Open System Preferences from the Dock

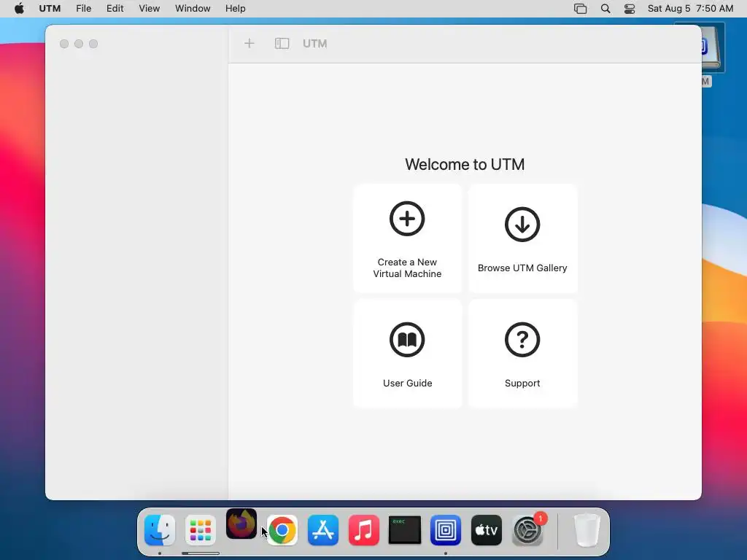click(527, 530)
